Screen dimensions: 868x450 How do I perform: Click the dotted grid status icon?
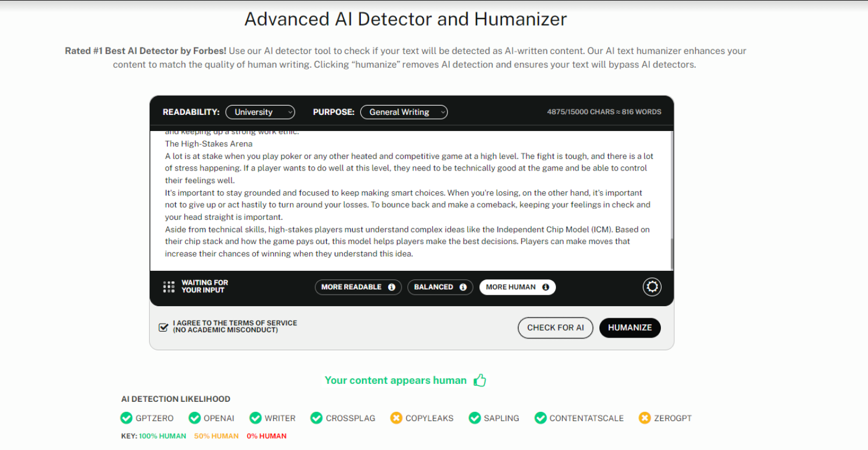point(169,287)
